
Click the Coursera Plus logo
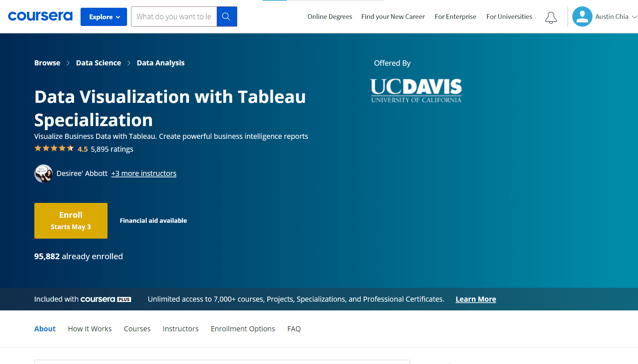(x=105, y=299)
